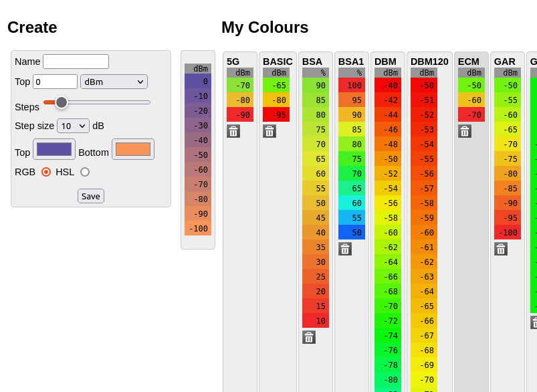This screenshot has width=537, height=392.
Task: Delete the GAR colour scheme
Action: (501, 249)
